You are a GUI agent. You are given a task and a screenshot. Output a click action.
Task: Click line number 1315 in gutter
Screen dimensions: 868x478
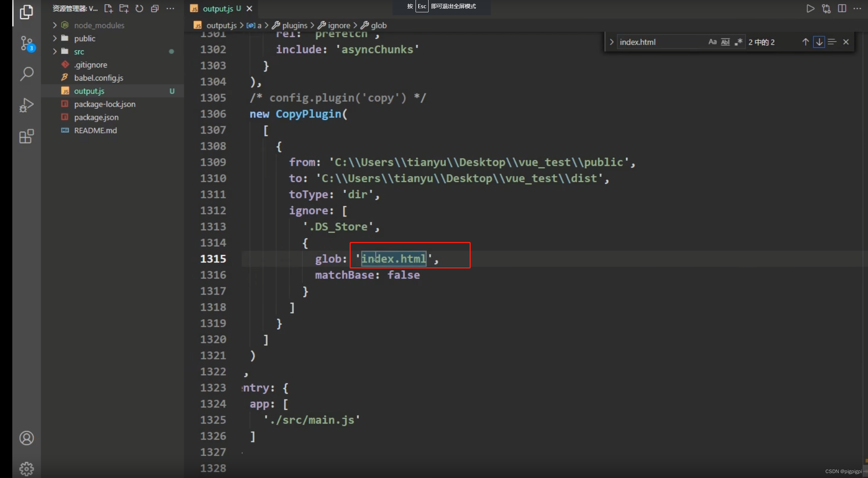tap(213, 259)
